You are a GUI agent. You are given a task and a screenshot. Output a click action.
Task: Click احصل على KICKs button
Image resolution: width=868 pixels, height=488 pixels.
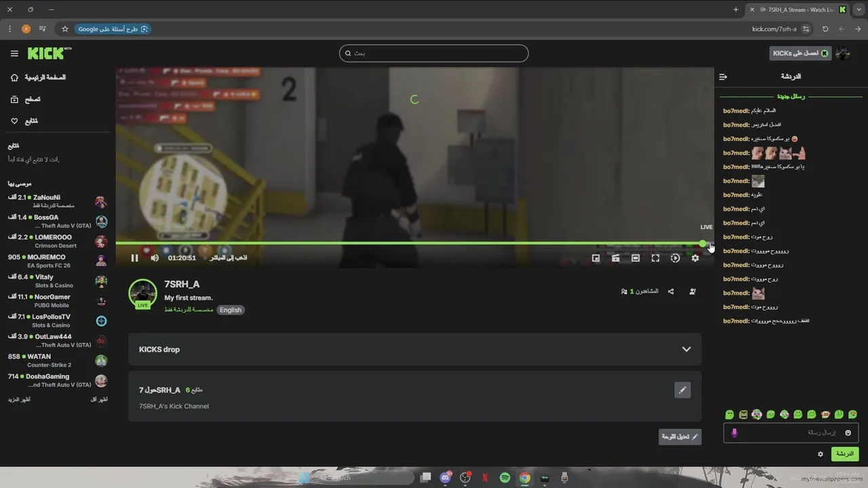[800, 53]
